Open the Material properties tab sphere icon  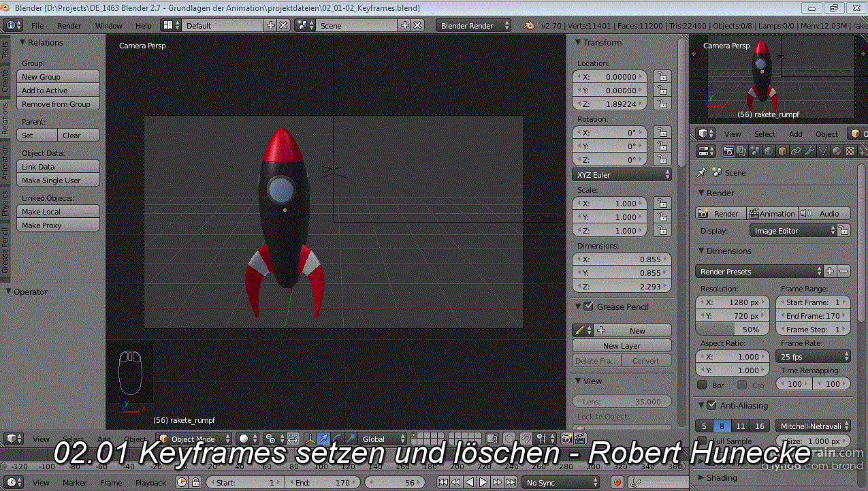[837, 151]
